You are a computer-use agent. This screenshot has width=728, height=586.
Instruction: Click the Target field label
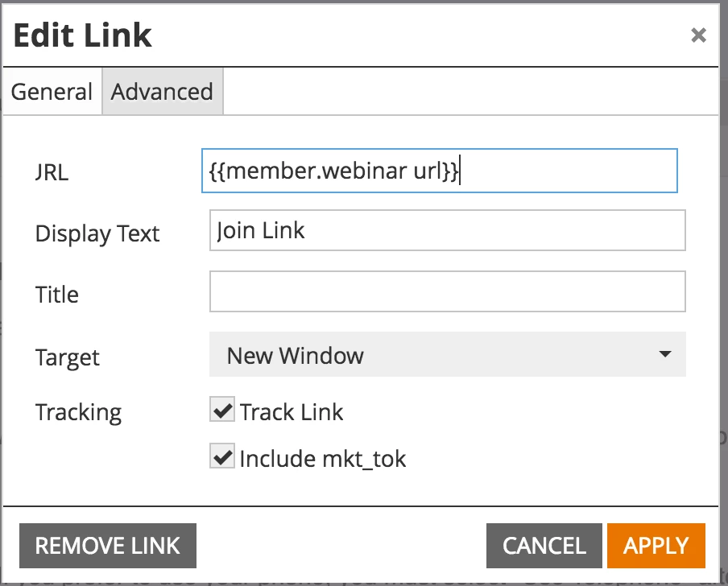[68, 357]
